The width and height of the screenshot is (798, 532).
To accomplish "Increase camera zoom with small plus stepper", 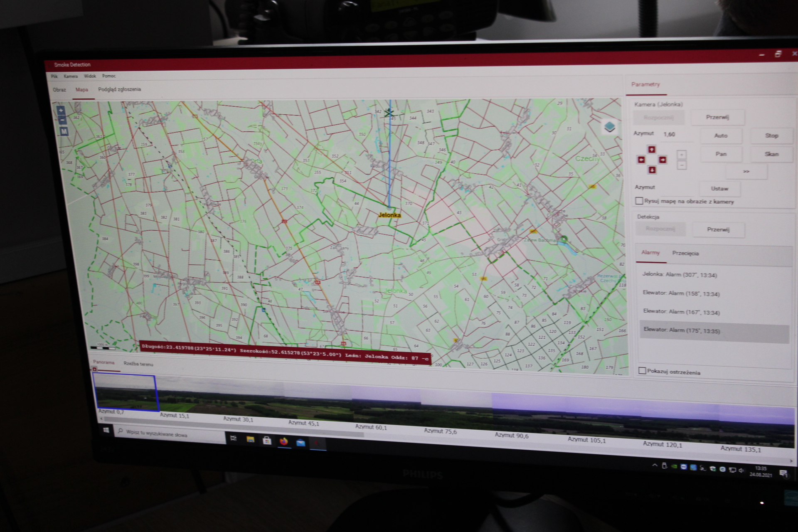I will tap(682, 155).
